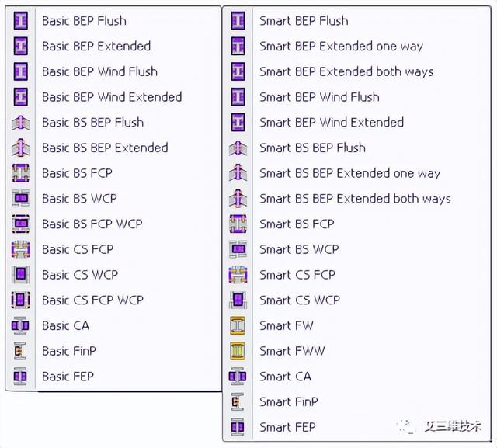
Task: Click the Basic BS FCP icon
Action: (21, 173)
